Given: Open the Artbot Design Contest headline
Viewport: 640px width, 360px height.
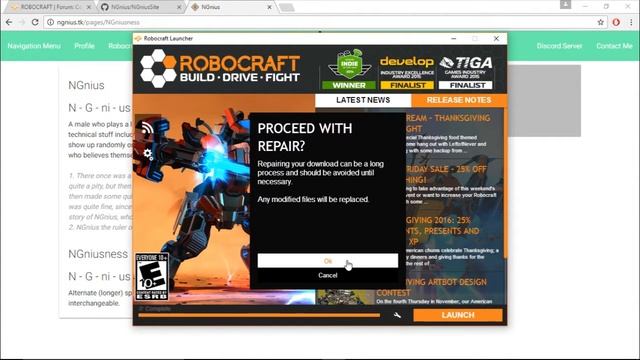Looking at the screenshot, I should point(431,287).
